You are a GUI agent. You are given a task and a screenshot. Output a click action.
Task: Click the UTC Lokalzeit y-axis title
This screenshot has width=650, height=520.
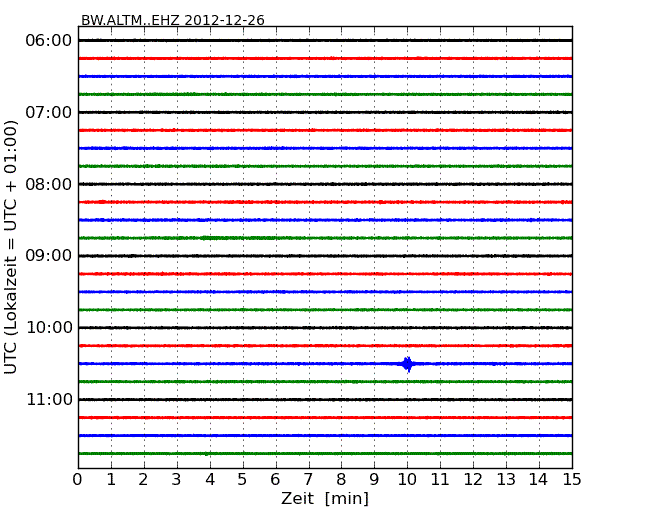tap(11, 247)
